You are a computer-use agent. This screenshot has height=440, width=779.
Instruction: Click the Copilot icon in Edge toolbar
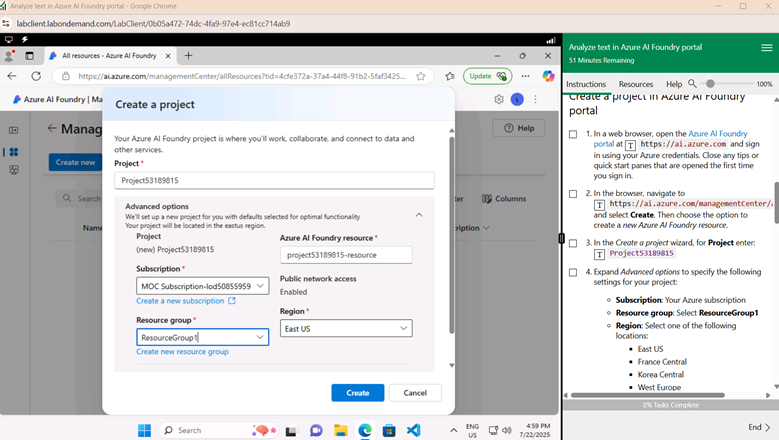[548, 76]
